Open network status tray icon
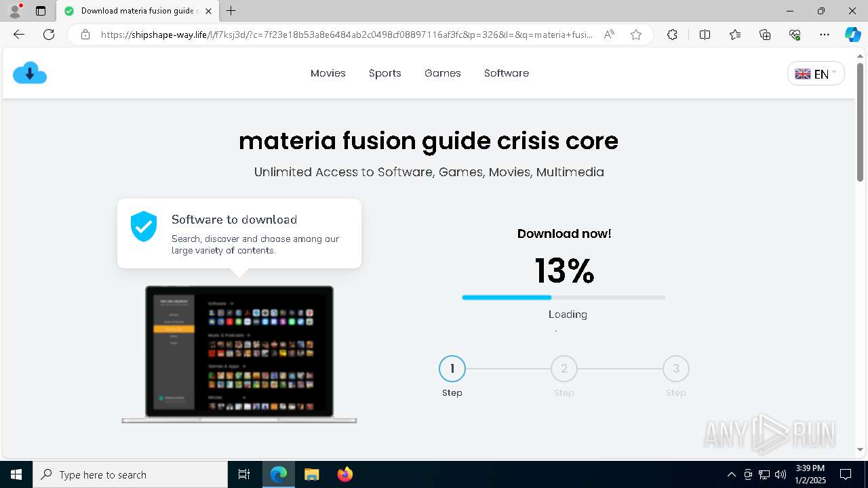Image resolution: width=868 pixels, height=488 pixels. 764,474
